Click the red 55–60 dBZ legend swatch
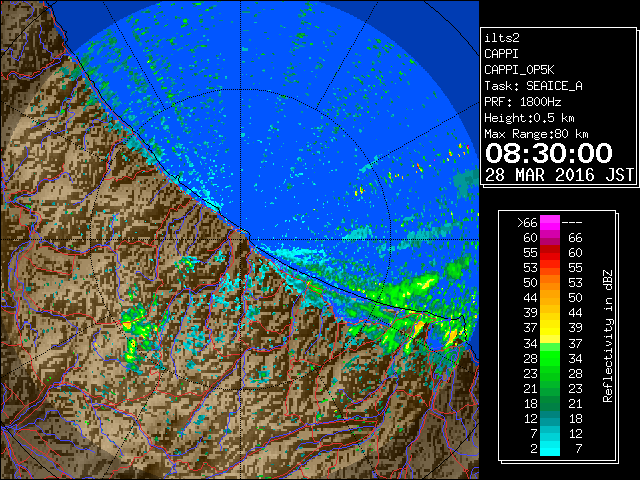 click(x=550, y=252)
